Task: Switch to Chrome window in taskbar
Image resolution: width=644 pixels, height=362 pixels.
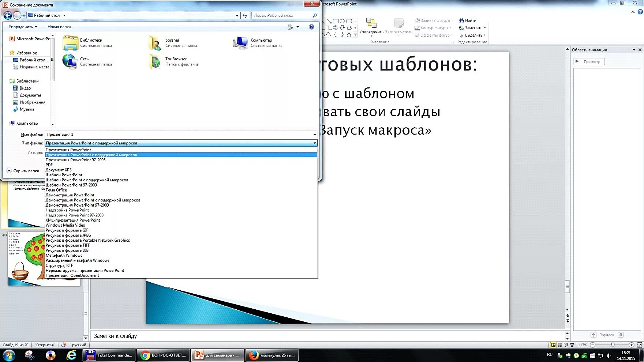Action: pyautogui.click(x=164, y=355)
